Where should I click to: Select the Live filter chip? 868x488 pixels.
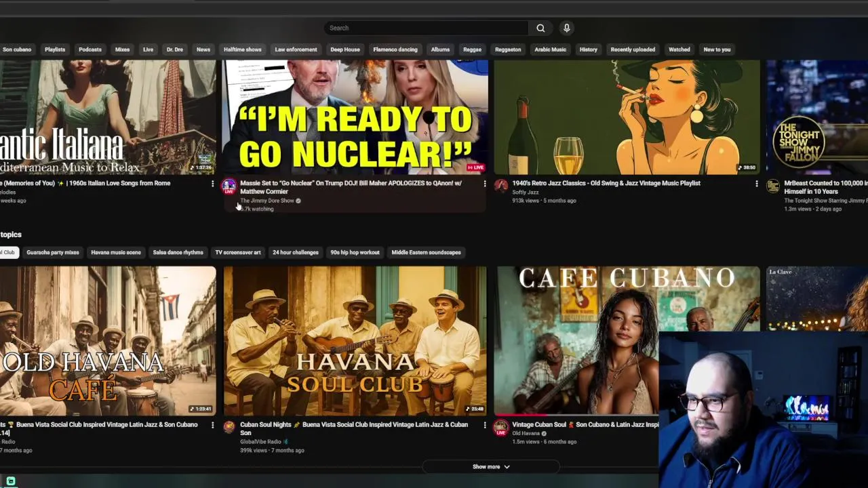(x=148, y=49)
